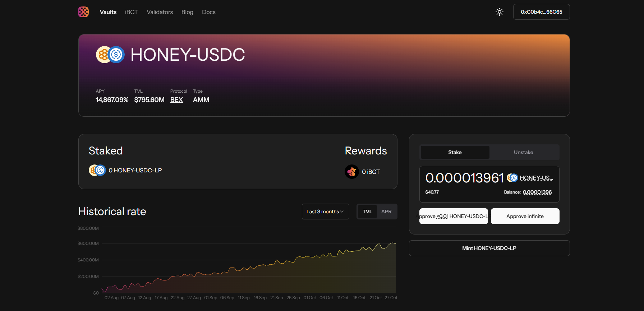Screen dimensions: 644x311
Task: Click the HONEY-USDC pair icon in header
Action: (x=110, y=55)
